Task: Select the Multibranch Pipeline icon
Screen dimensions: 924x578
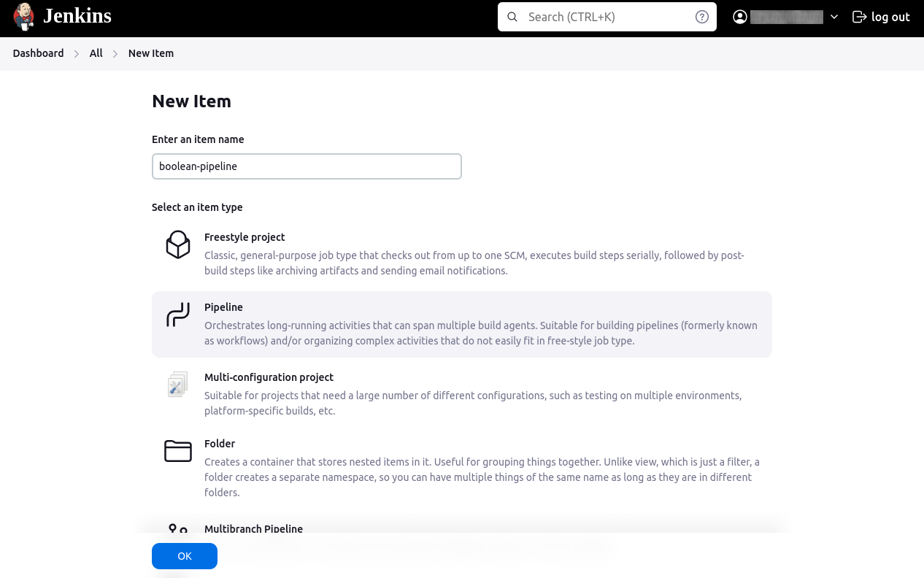Action: point(178,529)
